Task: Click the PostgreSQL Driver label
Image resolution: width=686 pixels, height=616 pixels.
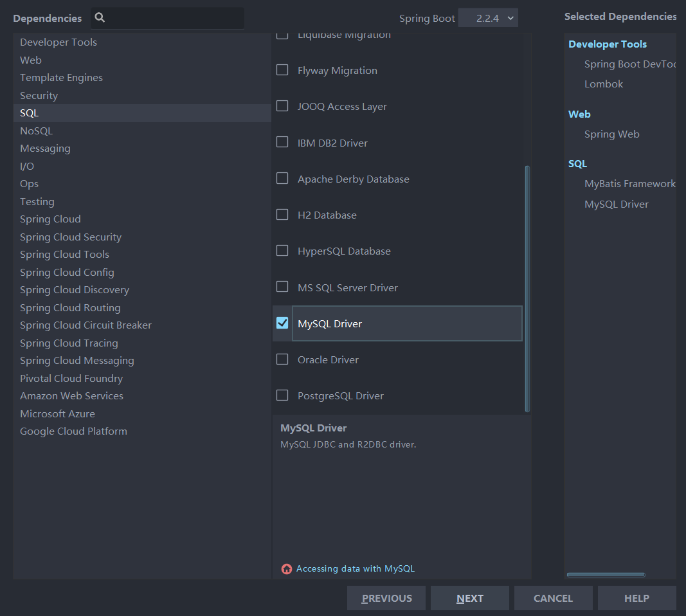Action: click(x=340, y=396)
